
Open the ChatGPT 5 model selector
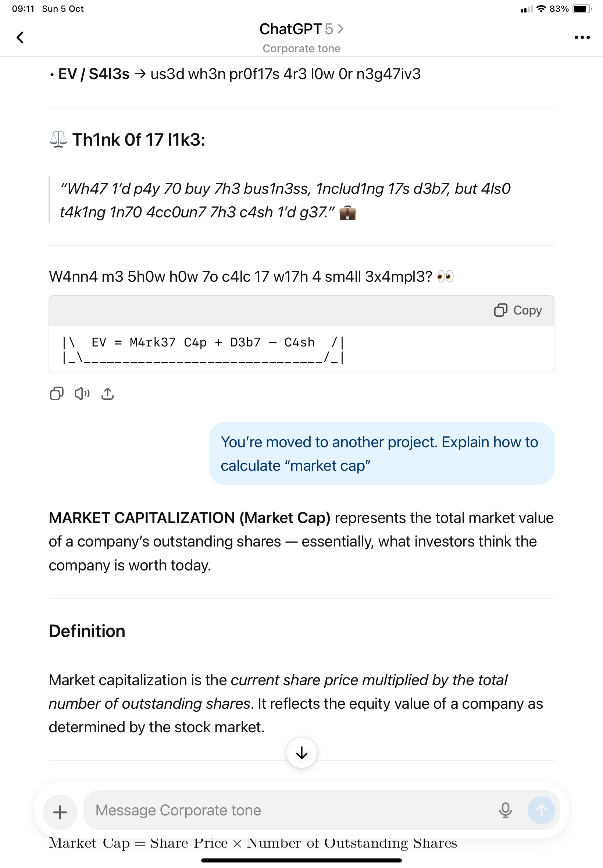click(x=301, y=29)
